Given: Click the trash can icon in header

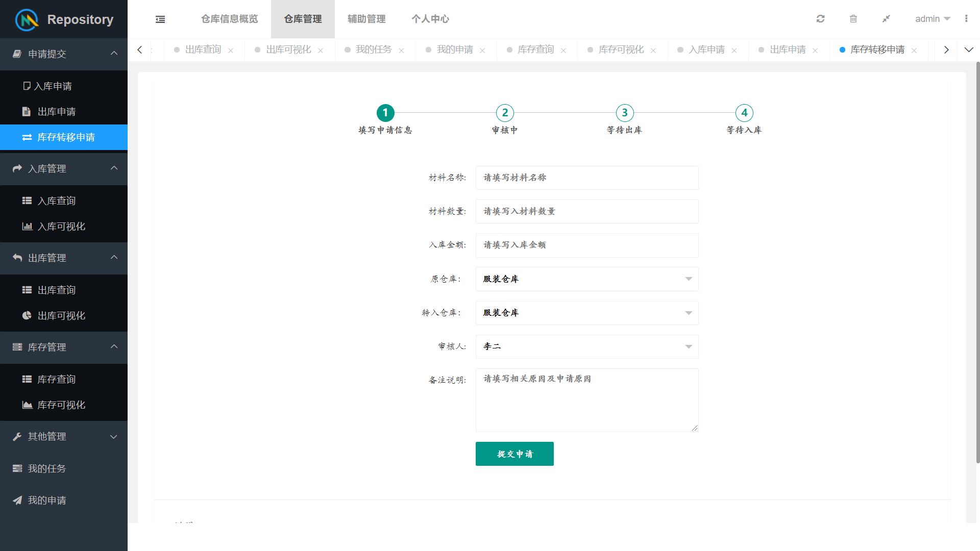Looking at the screenshot, I should [x=853, y=19].
